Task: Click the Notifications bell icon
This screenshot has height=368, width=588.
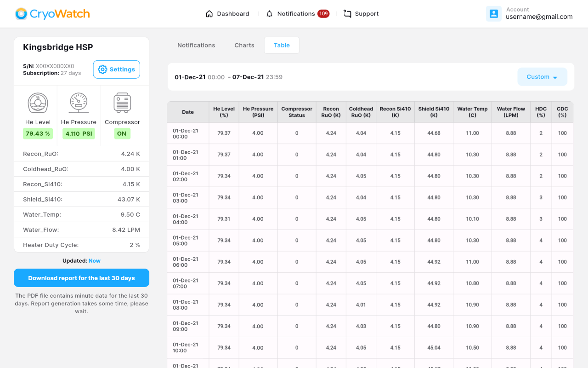Action: 269,14
